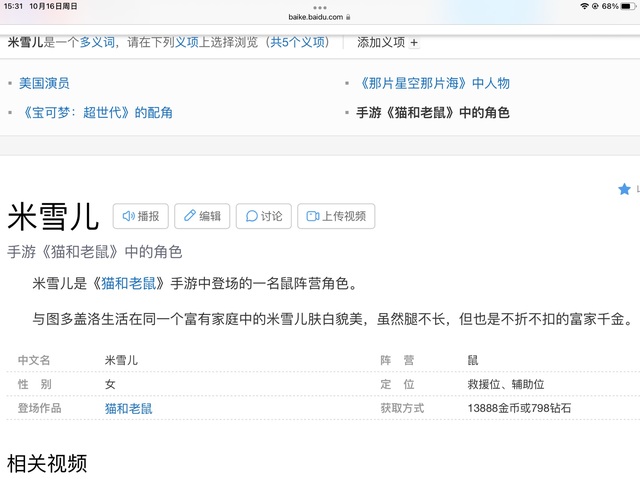Screen dimensions: 640x480
Task: Select 《那片星空那片海》中人物 entry
Action: tap(433, 83)
